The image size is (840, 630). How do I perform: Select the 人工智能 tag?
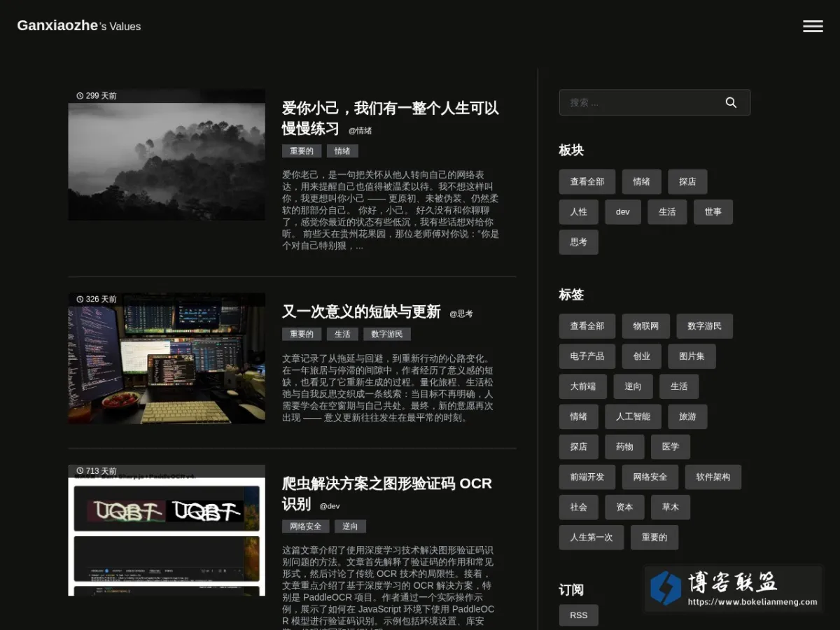[633, 416]
